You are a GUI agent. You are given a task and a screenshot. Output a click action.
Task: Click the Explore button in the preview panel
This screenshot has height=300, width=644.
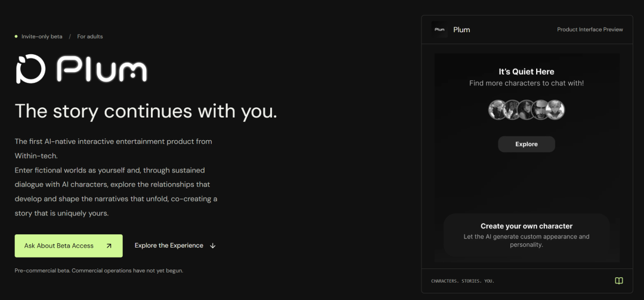[x=527, y=144]
